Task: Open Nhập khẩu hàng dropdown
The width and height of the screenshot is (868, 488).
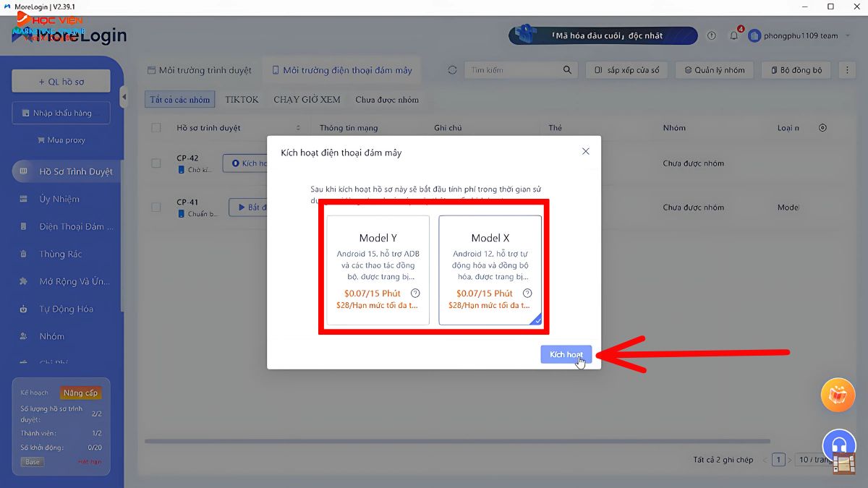Action: [61, 113]
